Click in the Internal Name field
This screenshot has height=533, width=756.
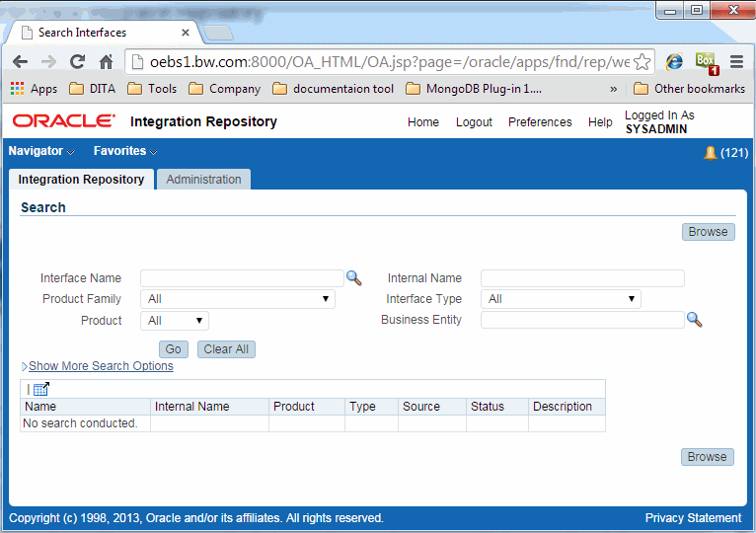[x=582, y=278]
